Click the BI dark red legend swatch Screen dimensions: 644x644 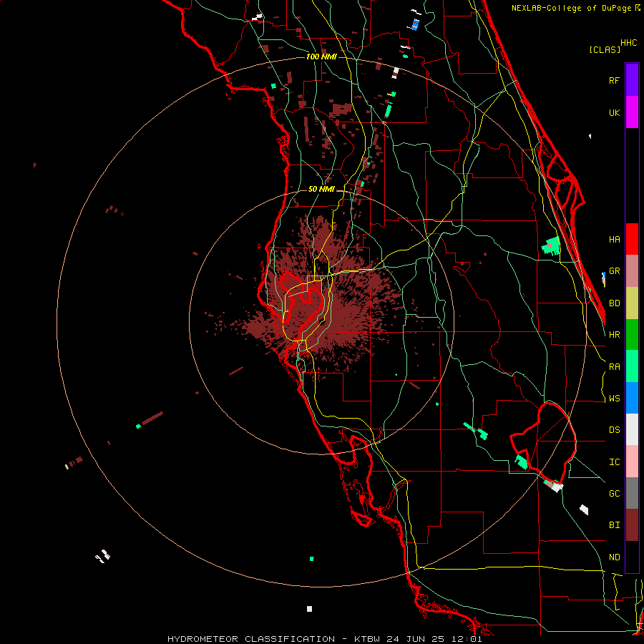pyautogui.click(x=632, y=525)
